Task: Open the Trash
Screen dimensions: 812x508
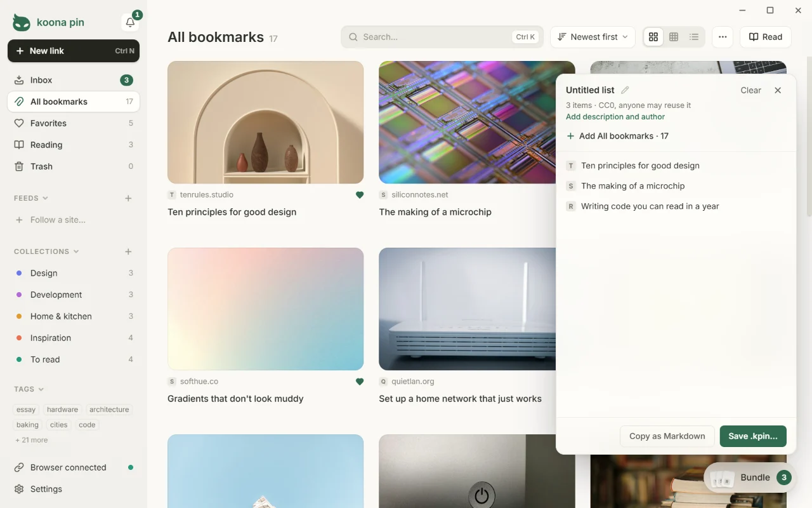Action: [74, 166]
